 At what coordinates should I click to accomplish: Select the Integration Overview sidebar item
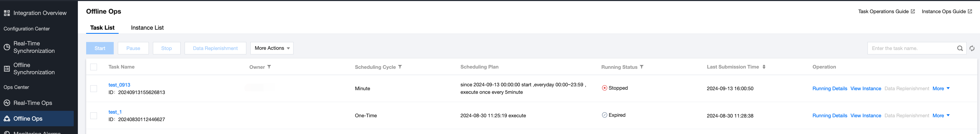(x=39, y=13)
